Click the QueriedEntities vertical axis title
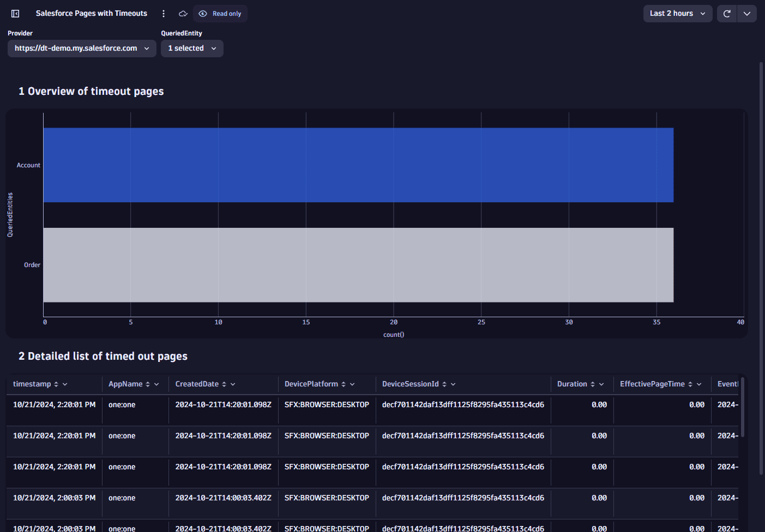The image size is (765, 532). 10,215
